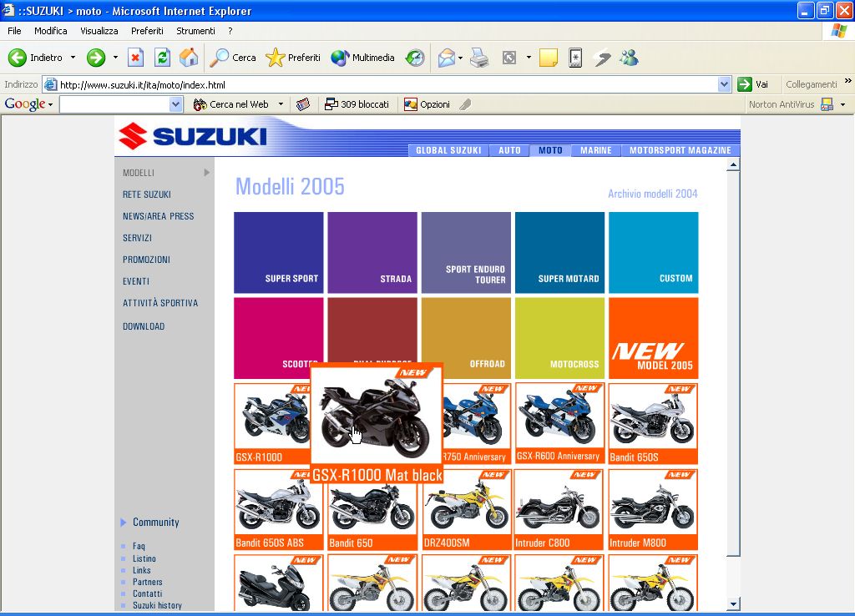This screenshot has height=616, width=855.
Task: Open the Visualizza menu
Action: point(99,31)
